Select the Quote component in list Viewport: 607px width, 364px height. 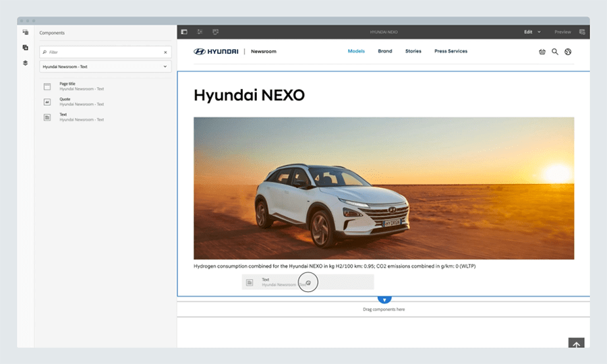click(x=65, y=102)
